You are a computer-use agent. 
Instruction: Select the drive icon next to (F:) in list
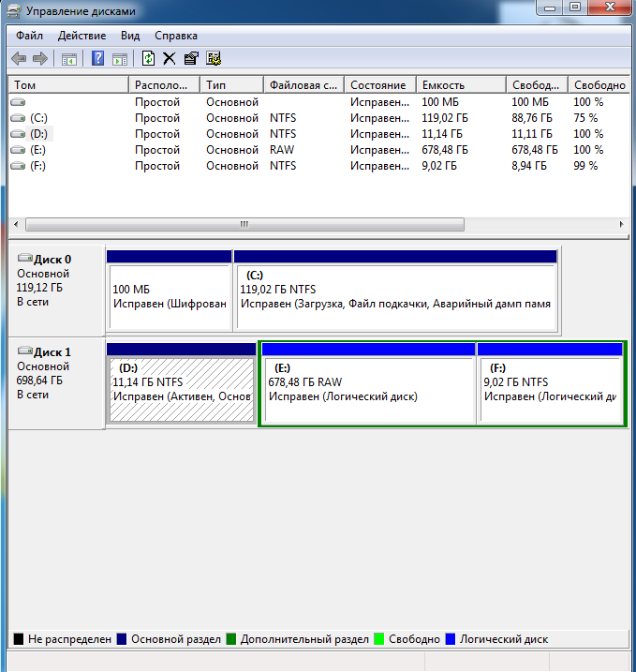point(18,166)
